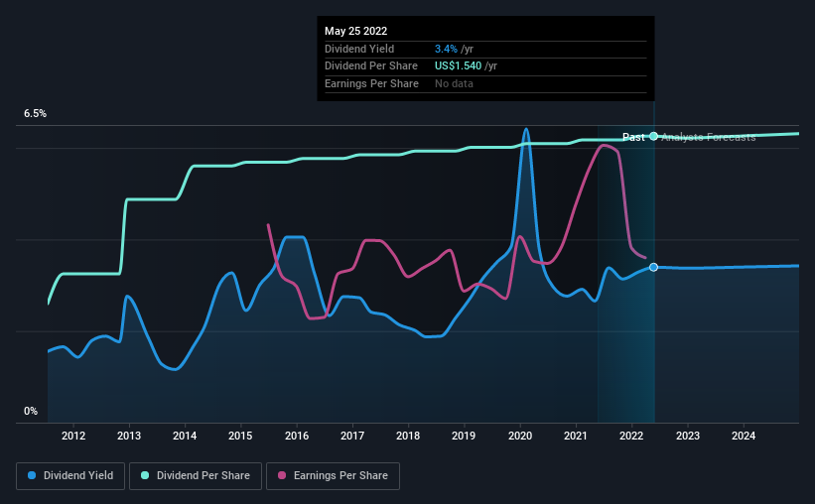Click the 2024 x-axis year label
Viewport: 815px width, 504px height.
(x=744, y=436)
